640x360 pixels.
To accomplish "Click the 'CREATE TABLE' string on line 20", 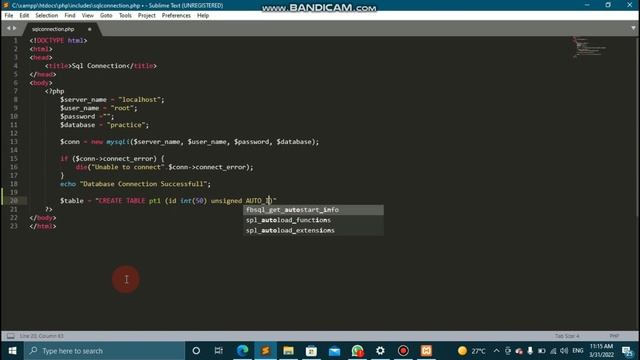I will click(122, 201).
